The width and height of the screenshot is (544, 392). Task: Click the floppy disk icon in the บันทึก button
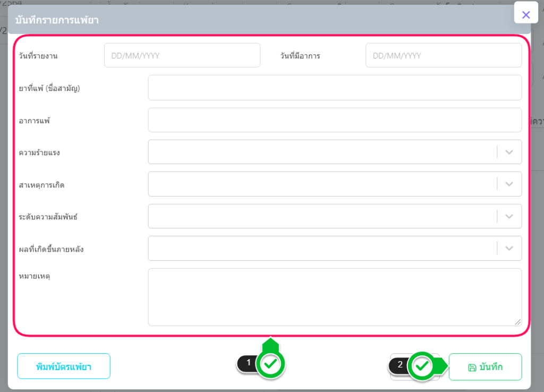(x=471, y=368)
